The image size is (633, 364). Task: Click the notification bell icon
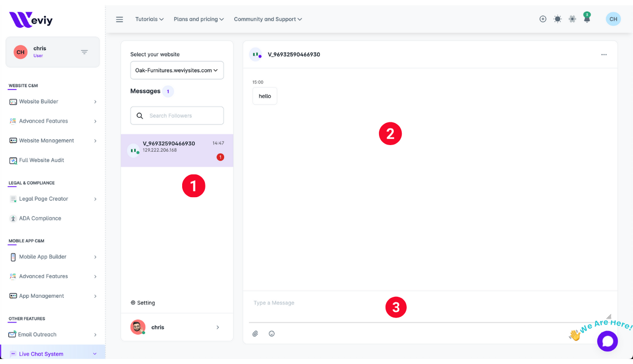pyautogui.click(x=587, y=19)
